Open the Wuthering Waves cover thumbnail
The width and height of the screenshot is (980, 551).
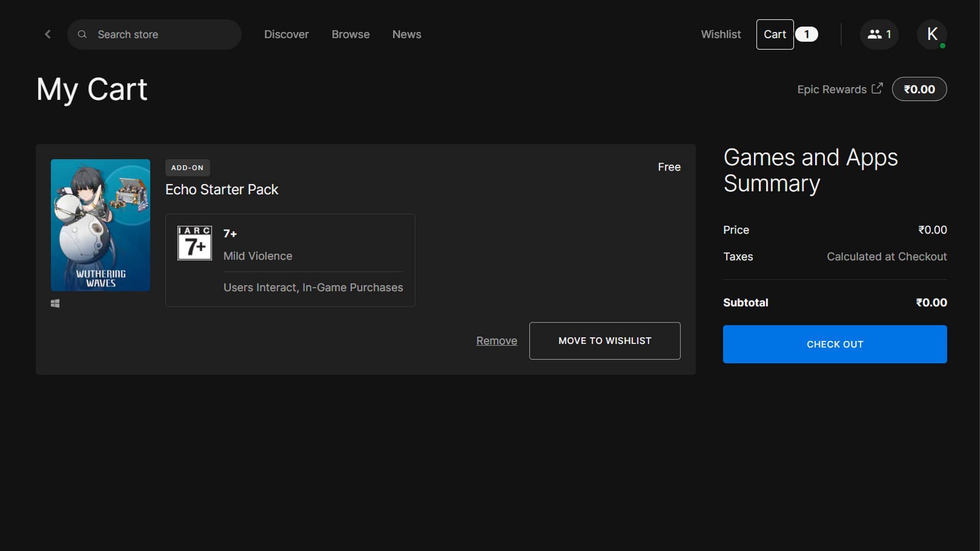coord(101,225)
